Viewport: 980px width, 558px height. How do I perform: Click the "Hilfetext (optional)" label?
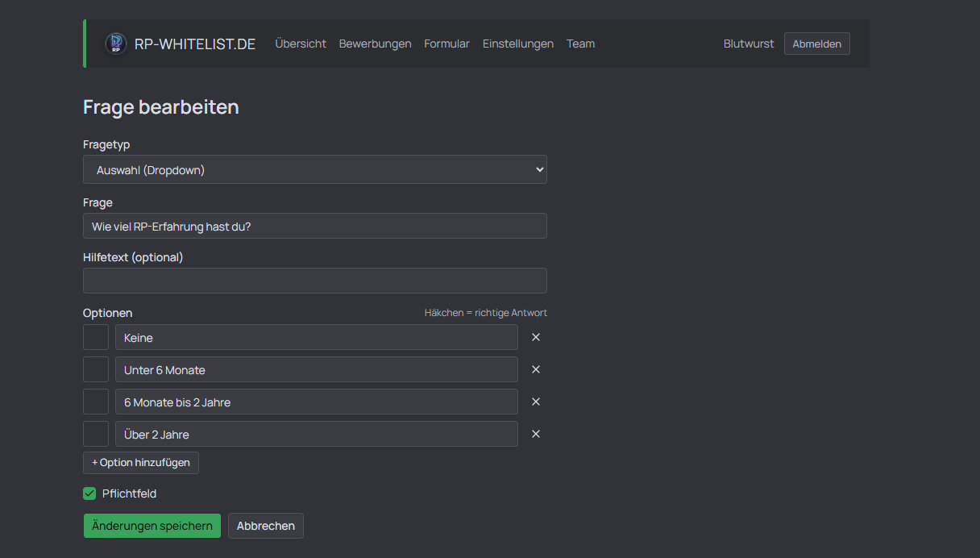[x=133, y=257]
